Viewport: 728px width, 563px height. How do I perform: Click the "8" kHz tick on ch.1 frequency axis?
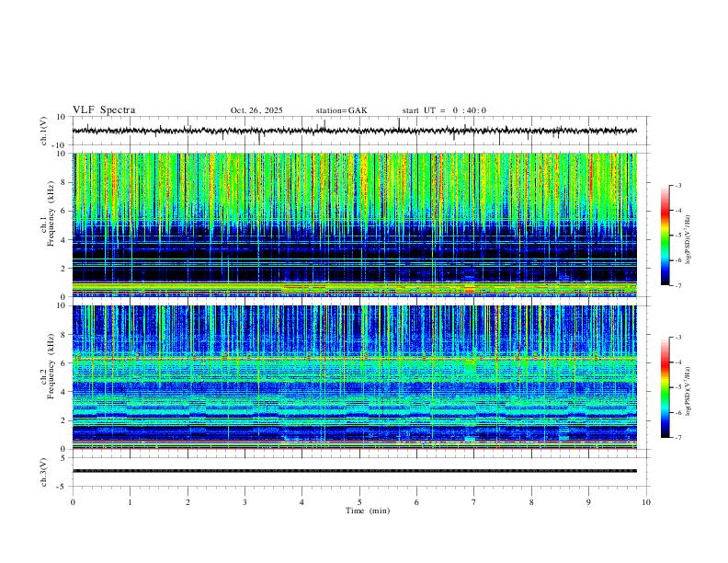coord(64,182)
